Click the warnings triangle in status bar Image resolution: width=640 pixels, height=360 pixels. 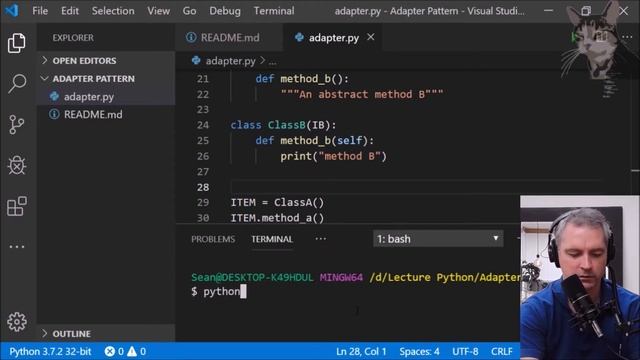pos(131,351)
